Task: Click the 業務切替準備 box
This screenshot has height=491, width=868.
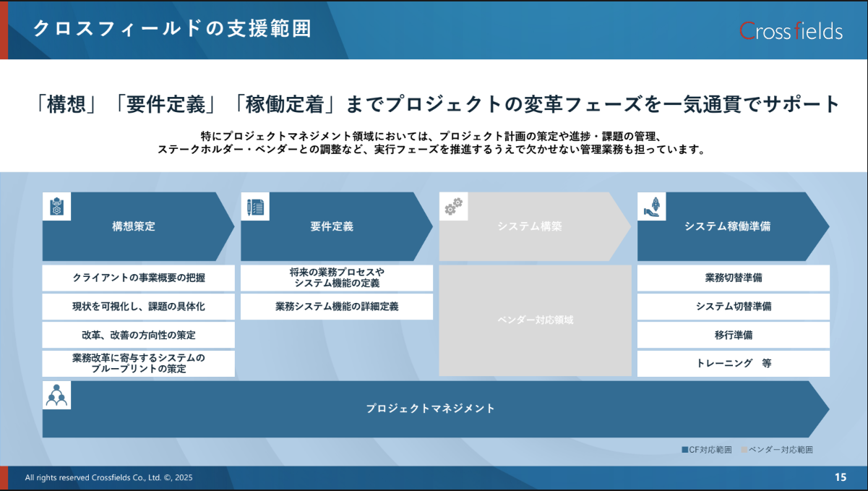Action: click(x=734, y=278)
